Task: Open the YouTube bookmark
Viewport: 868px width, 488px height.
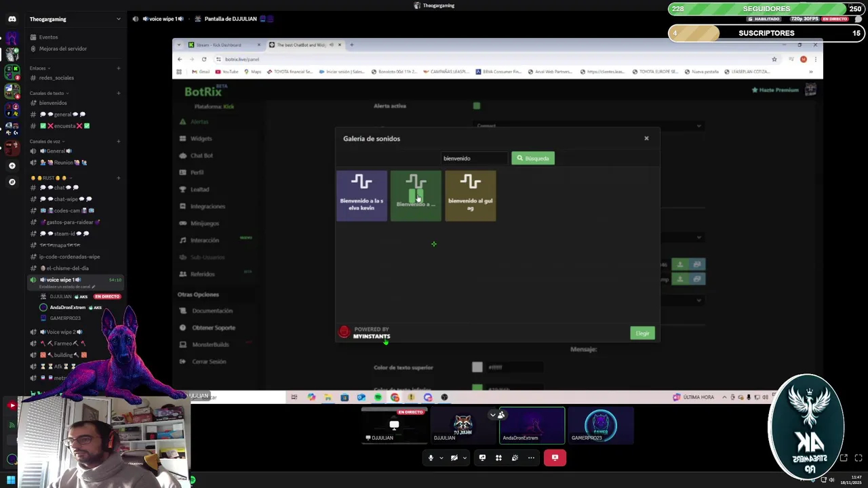Action: 227,72
